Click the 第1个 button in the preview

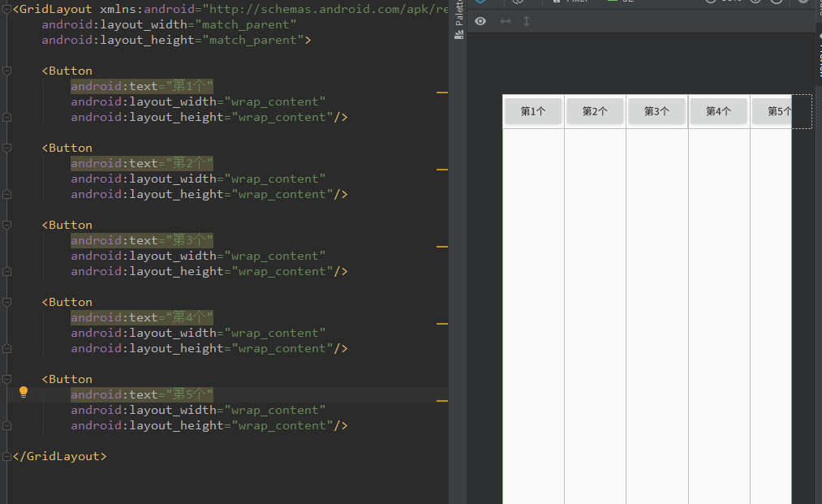[533, 111]
